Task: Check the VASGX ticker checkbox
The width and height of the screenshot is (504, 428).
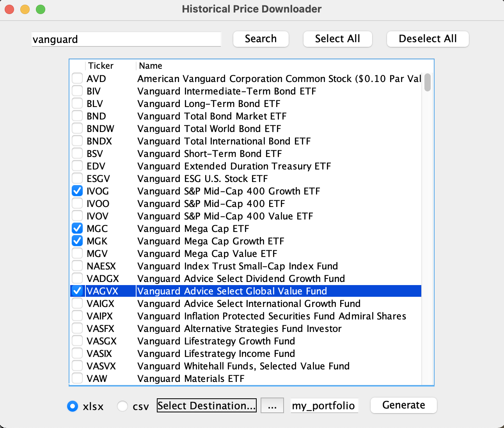Action: (x=77, y=341)
